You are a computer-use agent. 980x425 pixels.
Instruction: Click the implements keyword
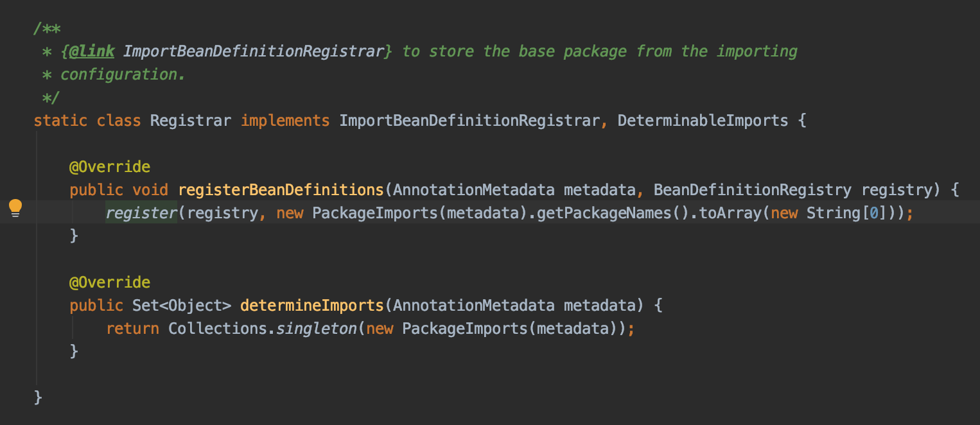[285, 121]
